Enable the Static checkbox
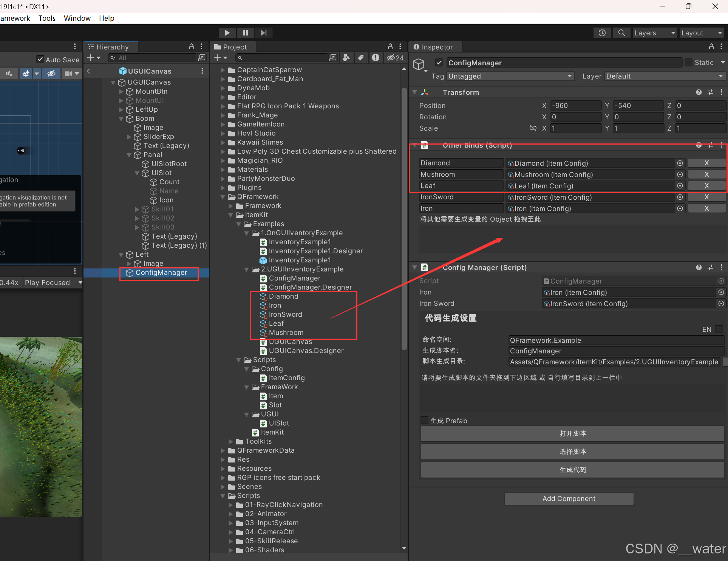This screenshot has width=728, height=561. [x=689, y=62]
